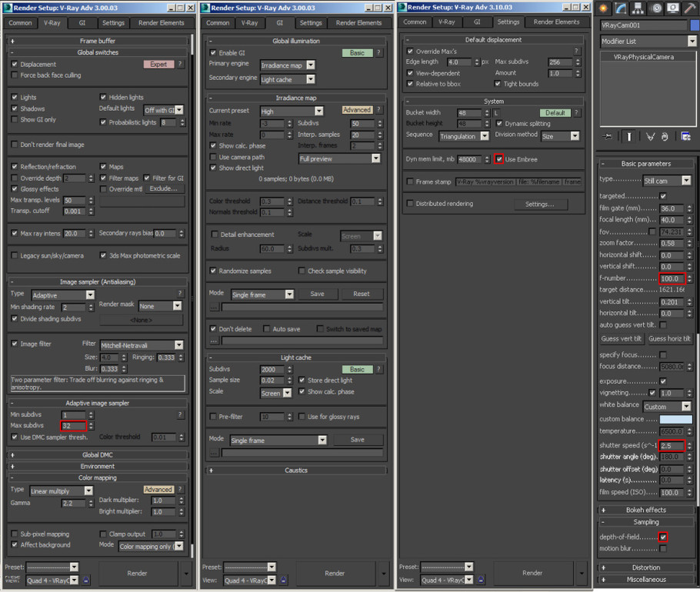The height and width of the screenshot is (592, 700).
Task: Open the Display command panel
Action: pos(673,8)
